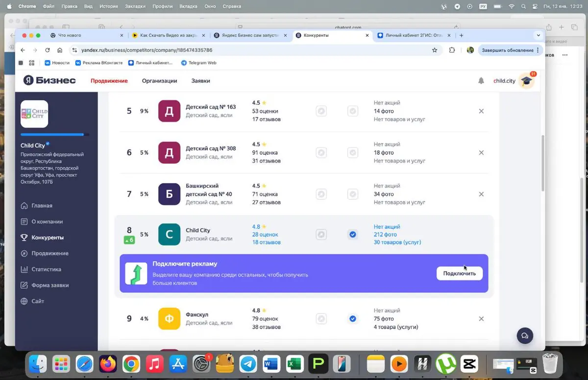588x380 pixels.
Task: Switch to Организации top navigation tab
Action: click(x=159, y=81)
